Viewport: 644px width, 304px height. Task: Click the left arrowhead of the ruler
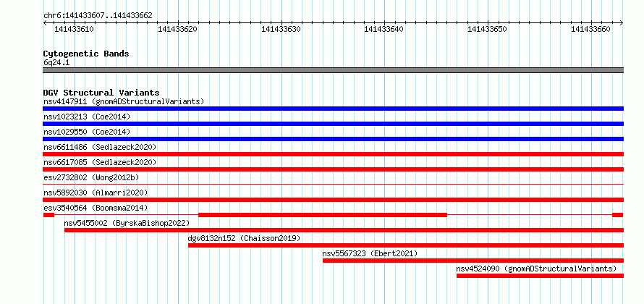pyautogui.click(x=45, y=22)
